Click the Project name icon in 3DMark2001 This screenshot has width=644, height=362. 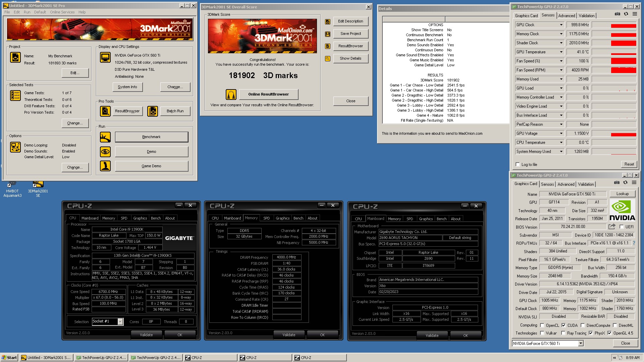pos(15,57)
